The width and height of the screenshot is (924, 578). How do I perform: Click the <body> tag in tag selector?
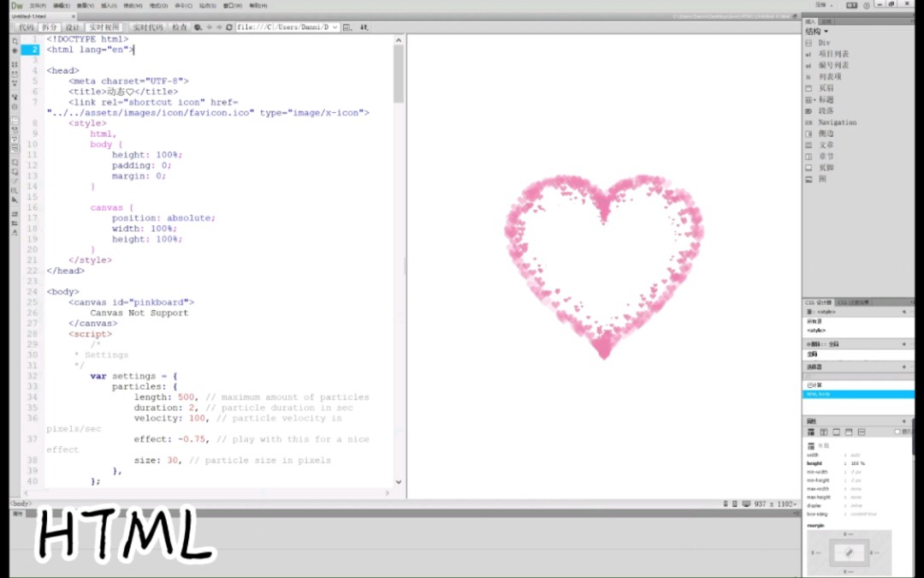click(x=21, y=504)
